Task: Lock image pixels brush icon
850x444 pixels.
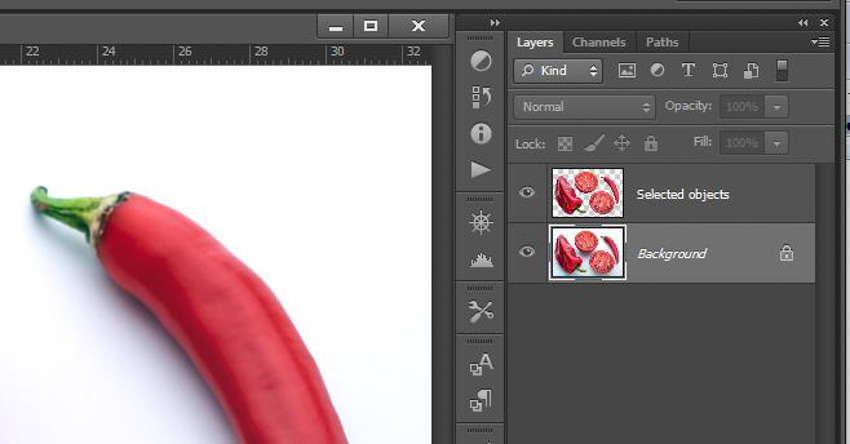Action: (x=594, y=144)
